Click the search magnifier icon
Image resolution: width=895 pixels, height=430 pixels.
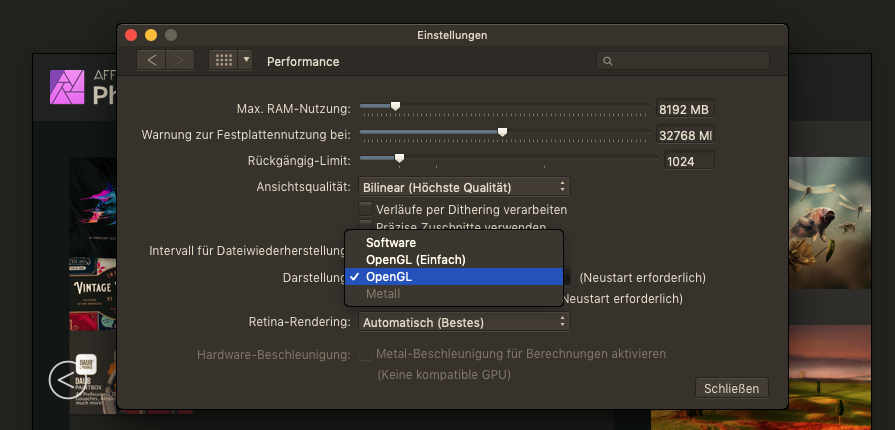point(607,61)
